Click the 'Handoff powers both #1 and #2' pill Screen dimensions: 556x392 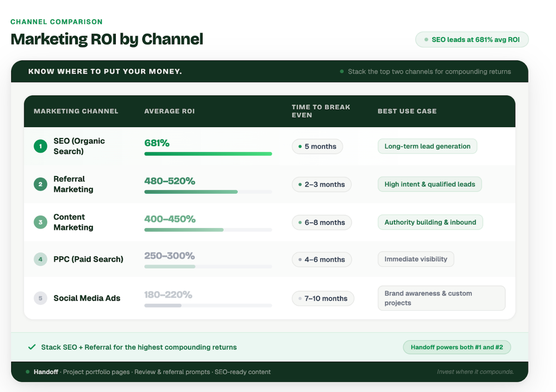[x=457, y=347]
